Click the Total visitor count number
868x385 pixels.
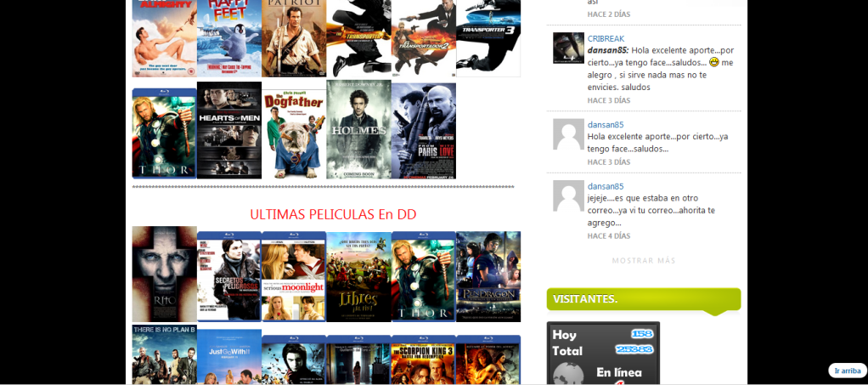(x=634, y=349)
